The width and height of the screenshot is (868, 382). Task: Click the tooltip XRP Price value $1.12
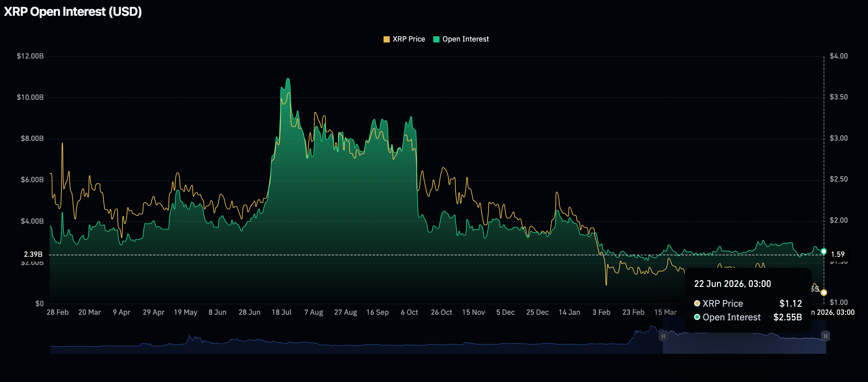[790, 304]
